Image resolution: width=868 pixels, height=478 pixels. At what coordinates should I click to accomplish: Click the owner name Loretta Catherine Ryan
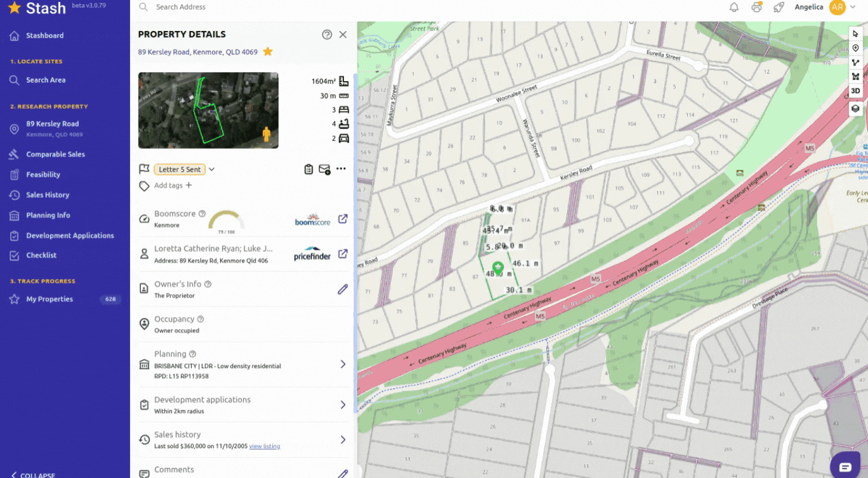(x=214, y=249)
